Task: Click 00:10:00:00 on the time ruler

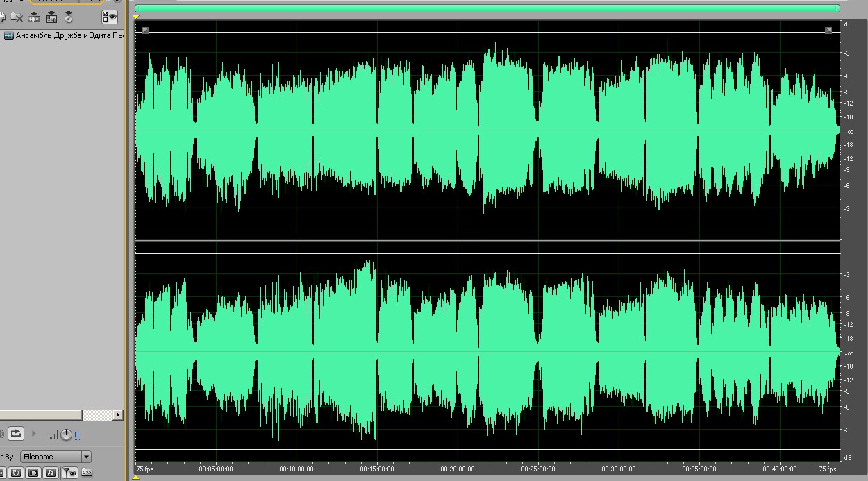Action: [x=297, y=469]
